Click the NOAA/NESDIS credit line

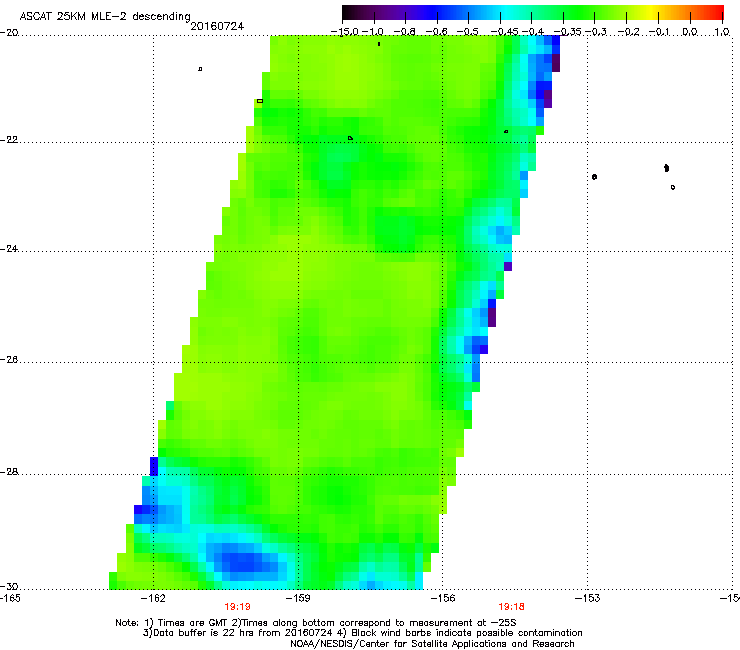coord(432,644)
